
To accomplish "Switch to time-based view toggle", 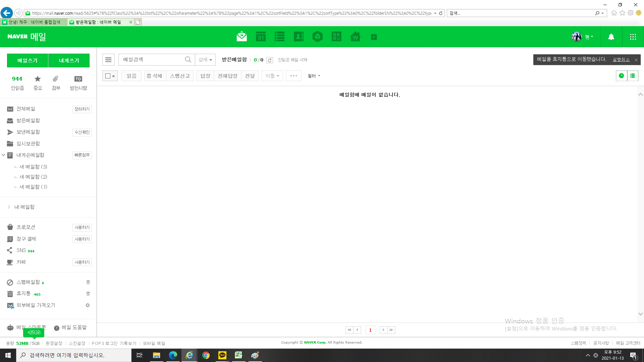I will tap(621, 76).
